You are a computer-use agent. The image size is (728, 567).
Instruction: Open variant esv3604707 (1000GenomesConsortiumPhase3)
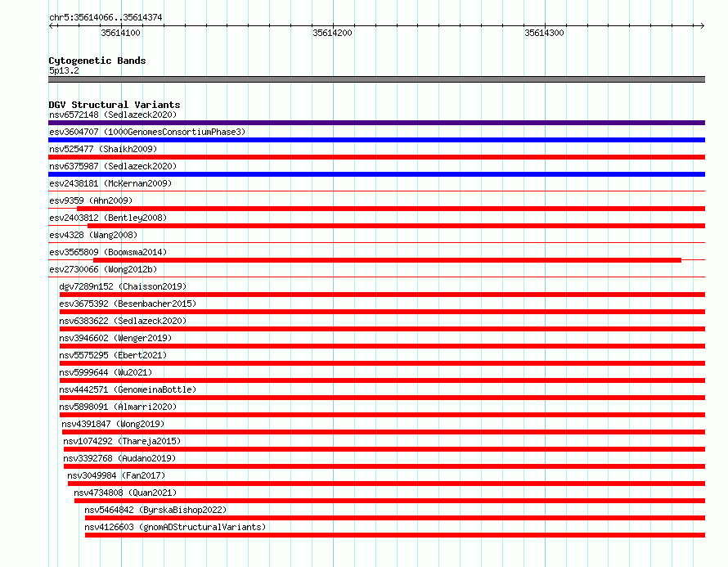[x=147, y=132]
